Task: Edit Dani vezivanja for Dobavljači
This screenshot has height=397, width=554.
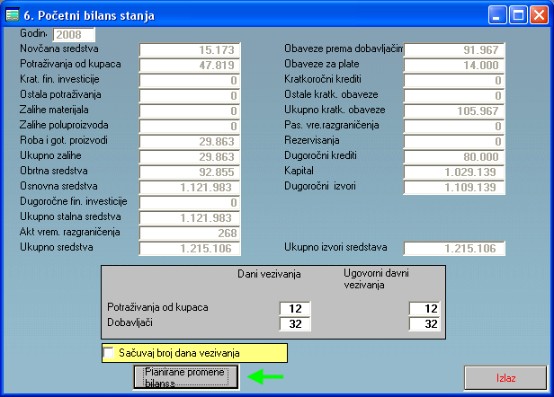Action: pos(295,324)
